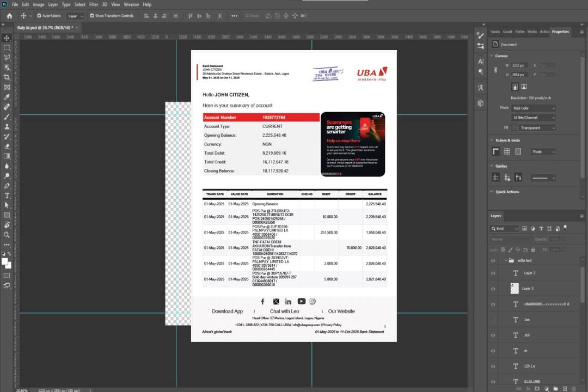
Task: Select the Eraser tool
Action: coord(7,146)
